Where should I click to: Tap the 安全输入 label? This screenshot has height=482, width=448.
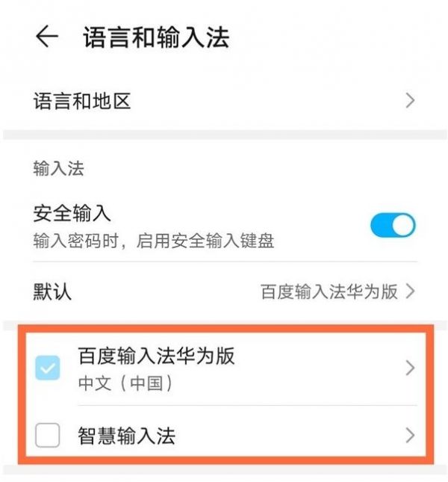coord(72,213)
